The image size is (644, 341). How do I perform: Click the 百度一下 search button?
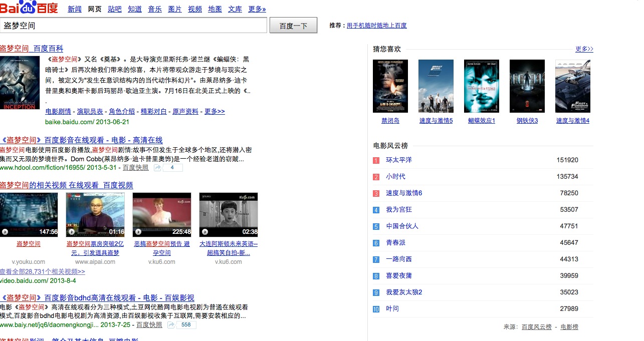pos(293,26)
